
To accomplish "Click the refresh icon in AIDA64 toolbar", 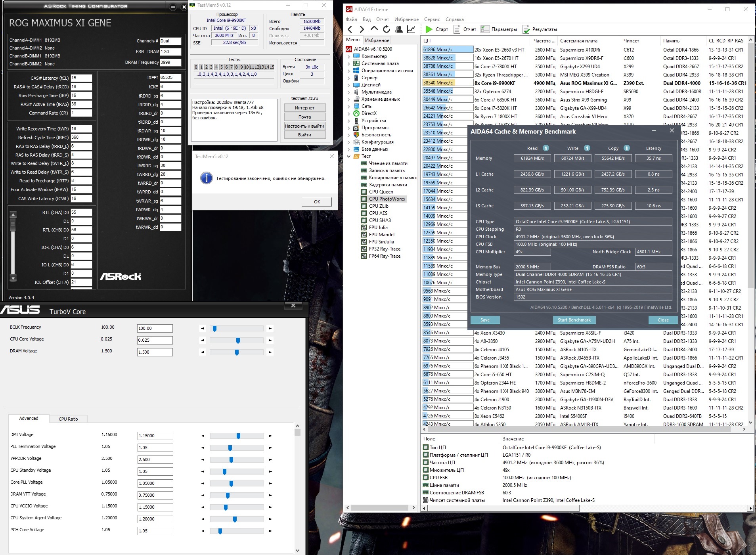I will click(387, 29).
